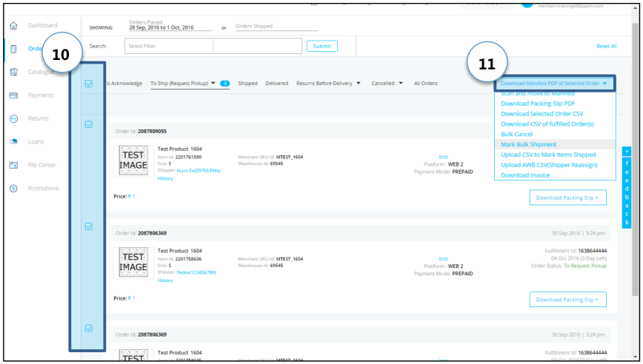Expand To Ship (Request Pickup) dropdown arrow
643x364 pixels.
(x=213, y=83)
